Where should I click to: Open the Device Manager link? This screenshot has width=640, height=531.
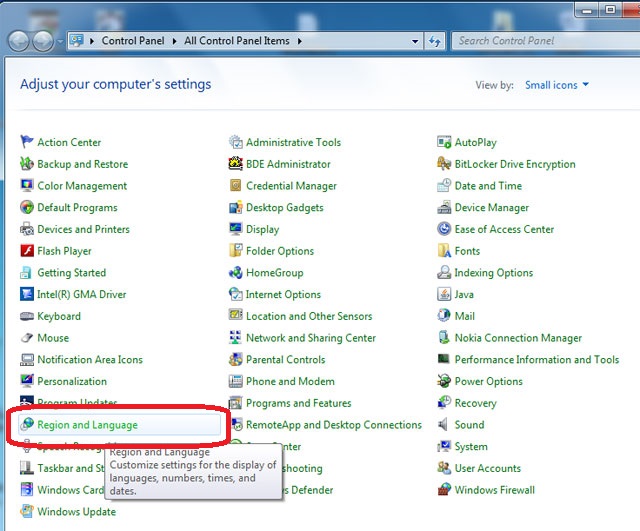491,207
